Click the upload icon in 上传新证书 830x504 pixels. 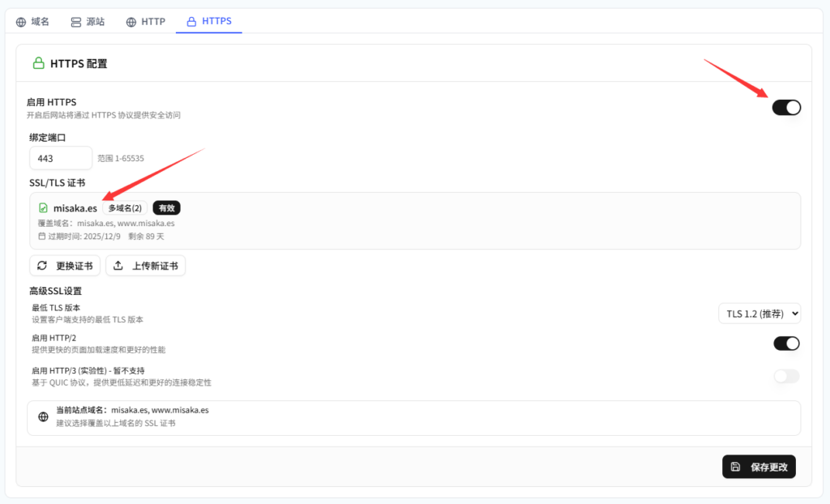[118, 266]
